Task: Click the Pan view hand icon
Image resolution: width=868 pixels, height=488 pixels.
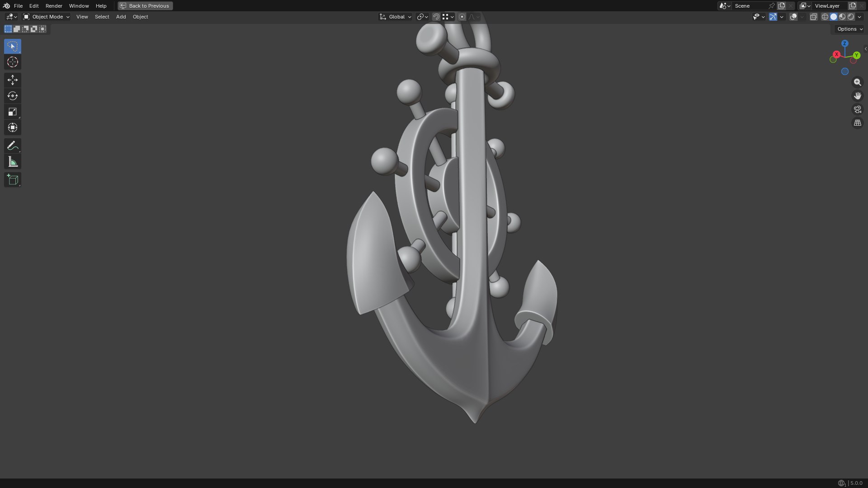Action: tap(857, 96)
